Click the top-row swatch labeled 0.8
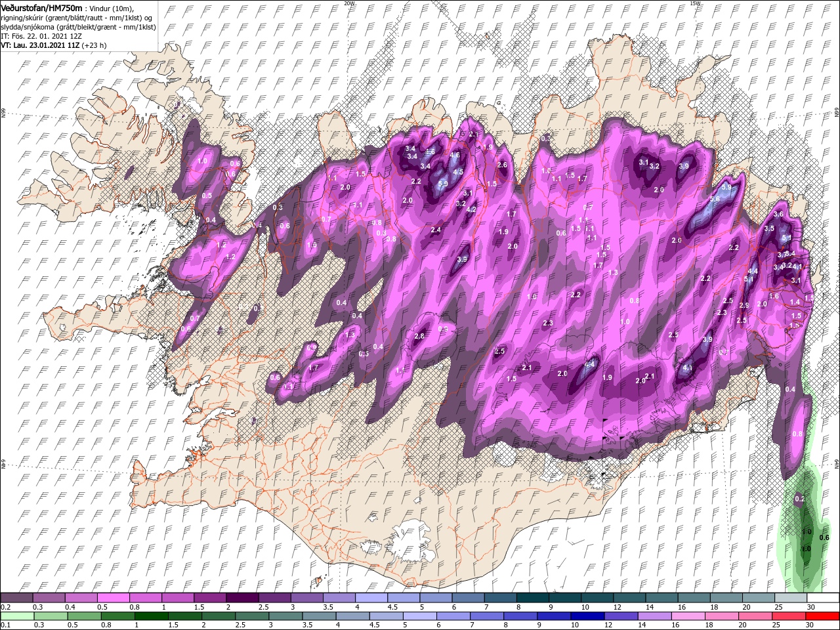The height and width of the screenshot is (630, 840). (x=145, y=597)
